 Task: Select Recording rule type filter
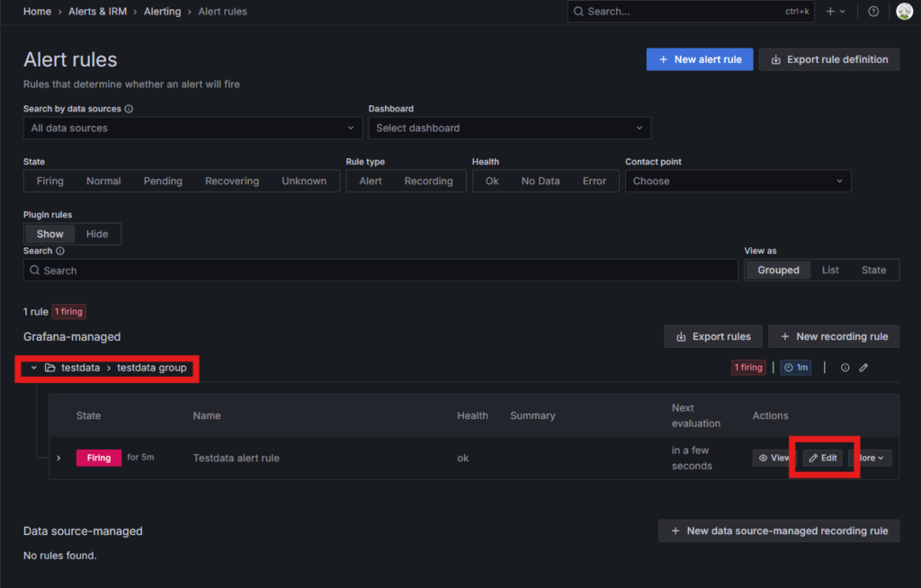click(x=429, y=181)
